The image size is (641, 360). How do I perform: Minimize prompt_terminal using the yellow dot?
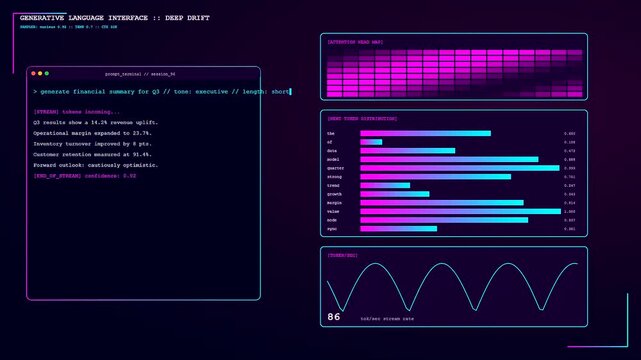coord(40,74)
